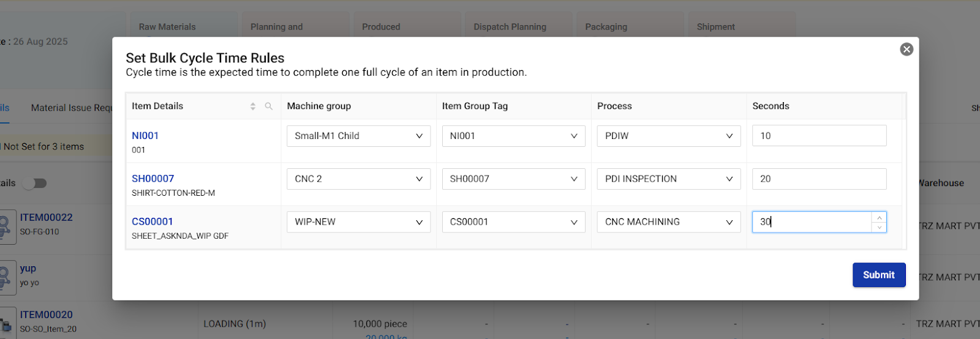Open Machine group dropdown showing Small-M1 Child
The width and height of the screenshot is (980, 339).
[358, 136]
